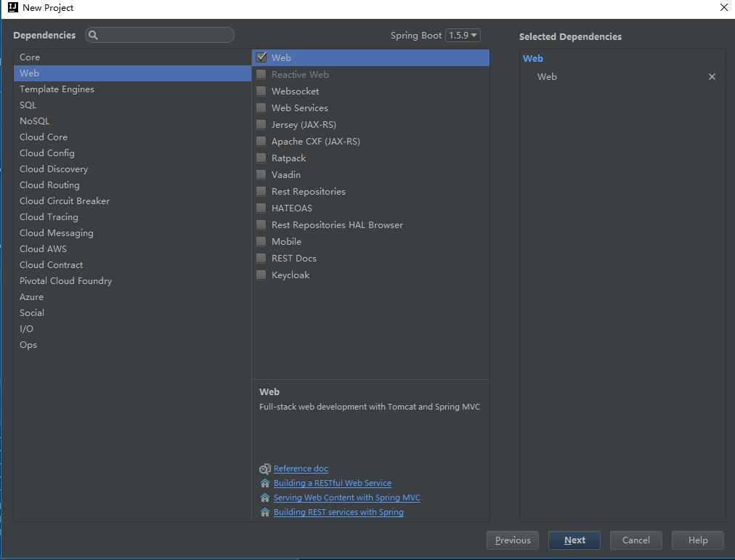Image resolution: width=735 pixels, height=560 pixels.
Task: Open the Ops category
Action: tap(132, 344)
